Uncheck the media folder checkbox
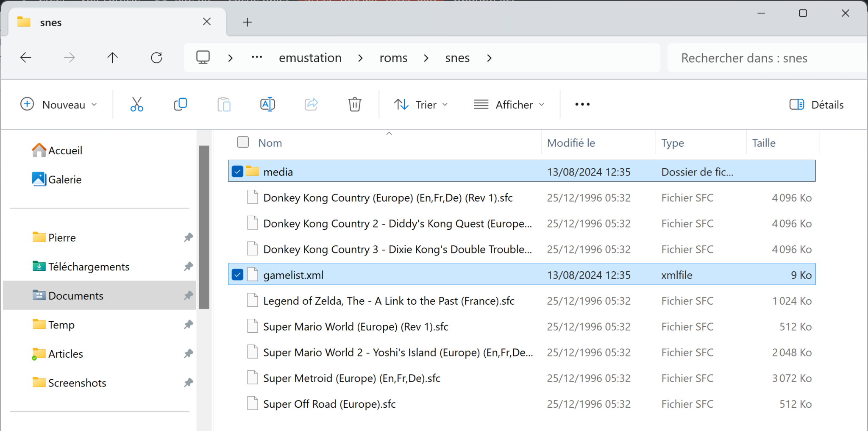The height and width of the screenshot is (431, 868). pos(237,172)
